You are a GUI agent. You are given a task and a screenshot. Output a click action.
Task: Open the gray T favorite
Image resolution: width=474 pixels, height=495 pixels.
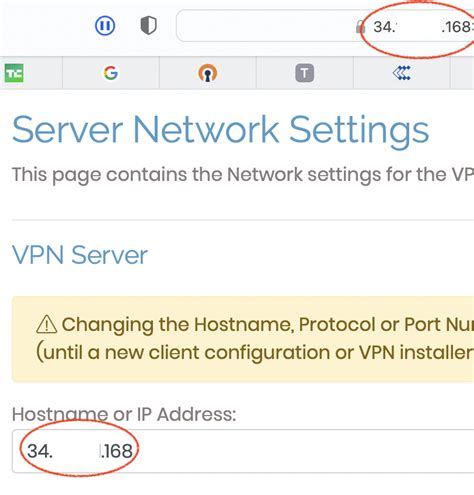coord(304,73)
